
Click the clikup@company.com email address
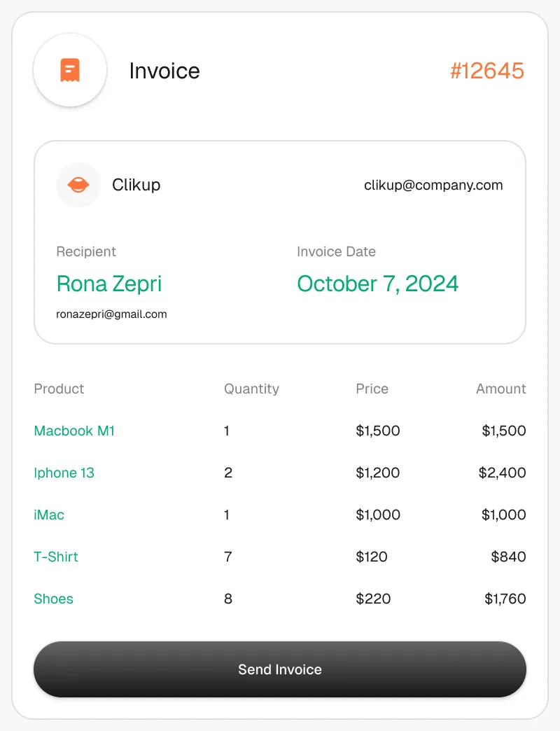433,186
